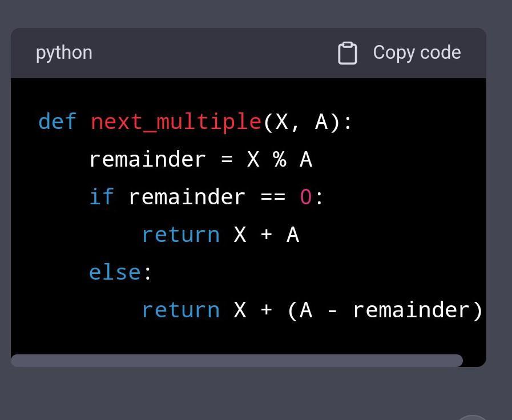Click the clipboard copy icon

point(347,53)
